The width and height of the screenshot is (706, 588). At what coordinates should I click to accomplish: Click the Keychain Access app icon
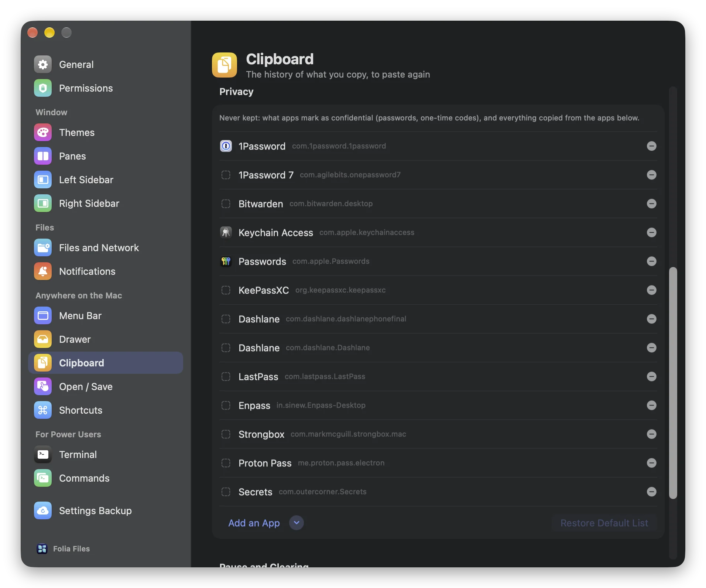tap(226, 233)
